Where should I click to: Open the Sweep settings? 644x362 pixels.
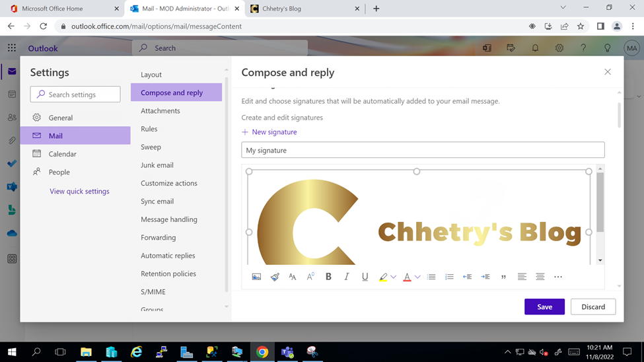(x=176, y=147)
